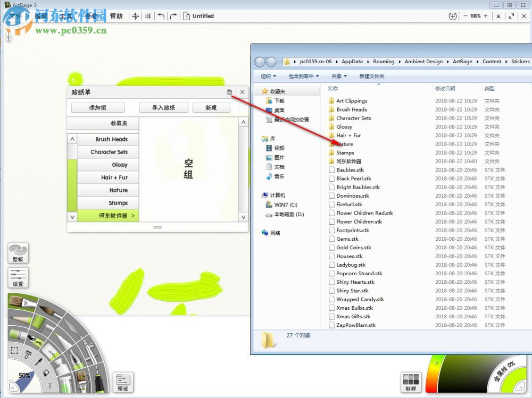Open the 编辑 menu
The width and height of the screenshot is (532, 398).
pos(41,16)
